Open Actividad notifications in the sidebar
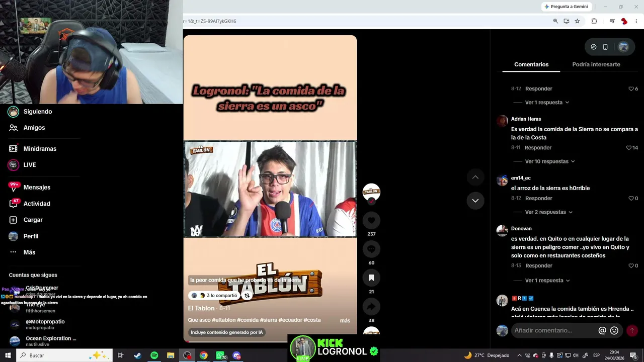 (x=37, y=204)
